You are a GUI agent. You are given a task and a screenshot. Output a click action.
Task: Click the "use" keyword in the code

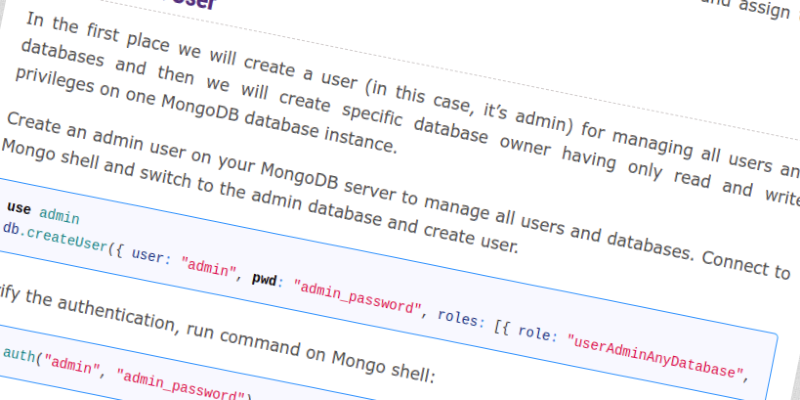19,208
